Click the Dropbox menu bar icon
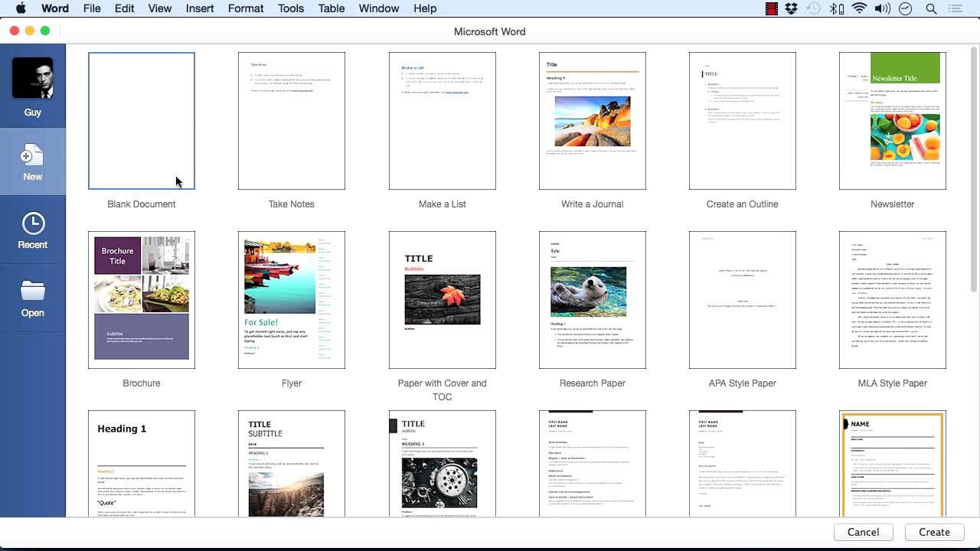 point(792,8)
